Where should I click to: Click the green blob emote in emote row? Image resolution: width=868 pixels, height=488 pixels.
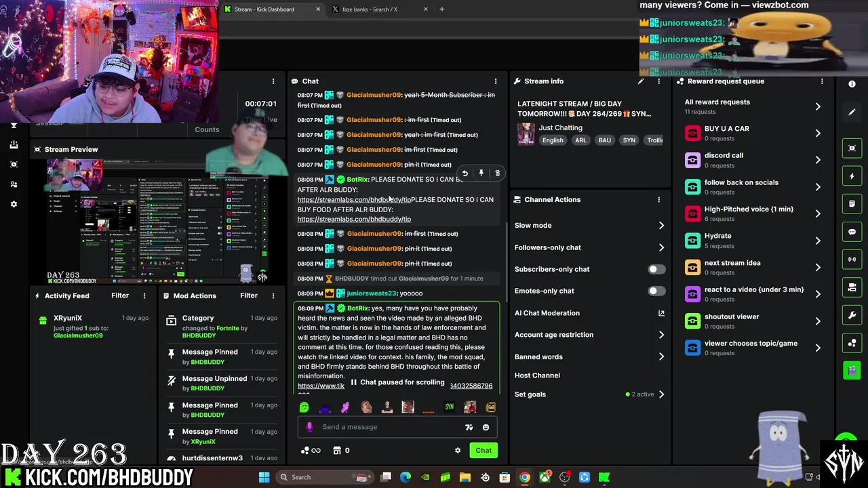(304, 407)
